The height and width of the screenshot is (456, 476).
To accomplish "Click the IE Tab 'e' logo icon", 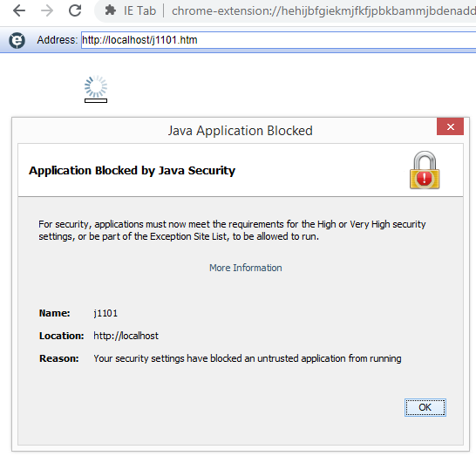I will 17,40.
